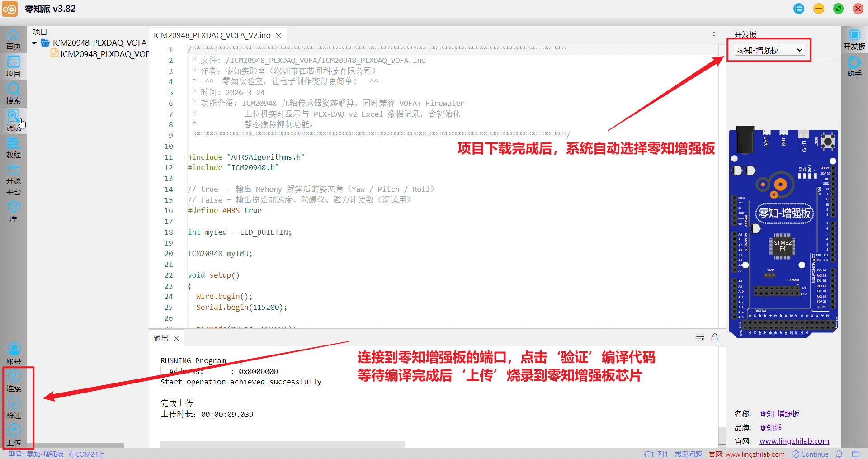The image size is (868, 459).
Task: Click the layout icon in status bar
Action: pyautogui.click(x=856, y=454)
